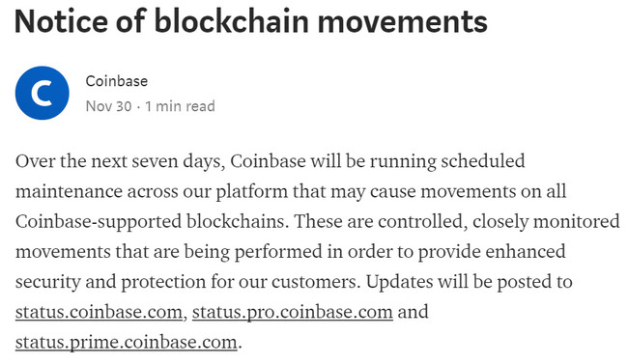Open the status.coinbase.com link

tap(99, 312)
